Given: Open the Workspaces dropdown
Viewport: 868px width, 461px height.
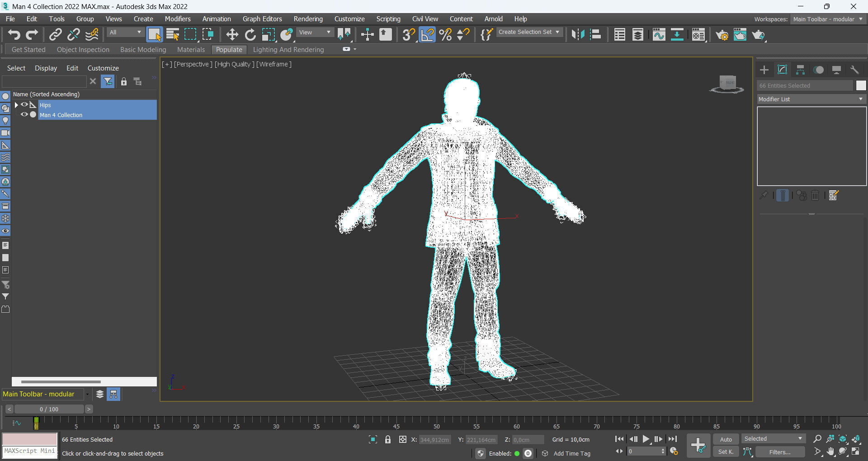Looking at the screenshot, I should (x=828, y=19).
